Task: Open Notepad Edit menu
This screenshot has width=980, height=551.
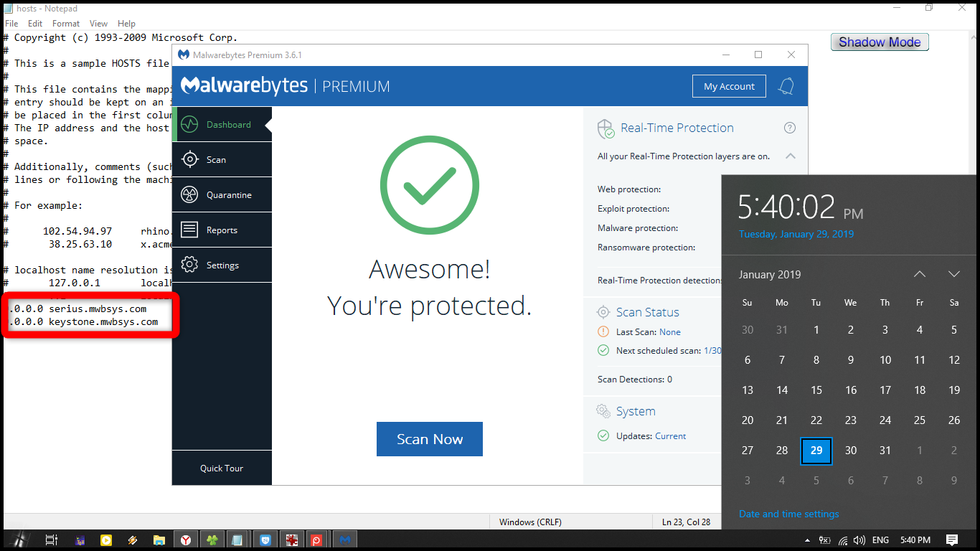Action: (35, 24)
